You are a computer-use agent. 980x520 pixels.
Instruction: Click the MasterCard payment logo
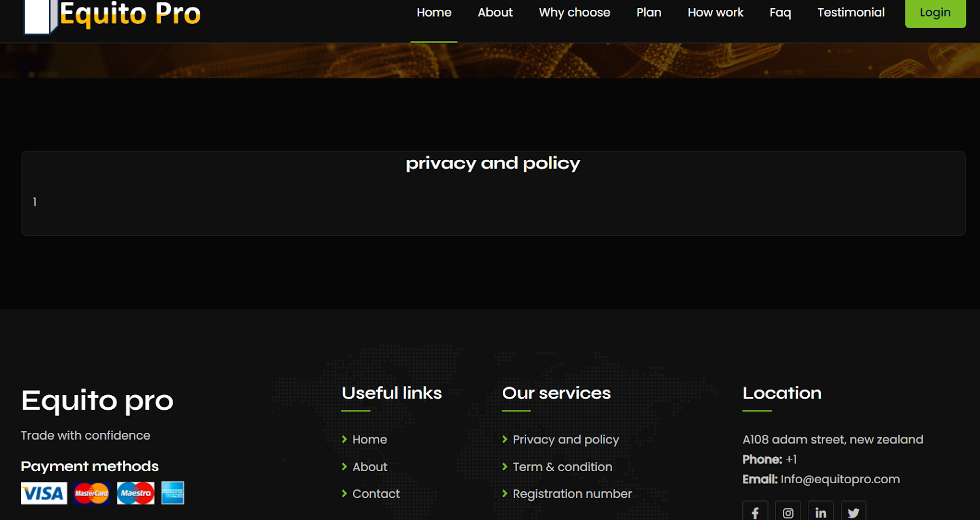[x=91, y=493]
